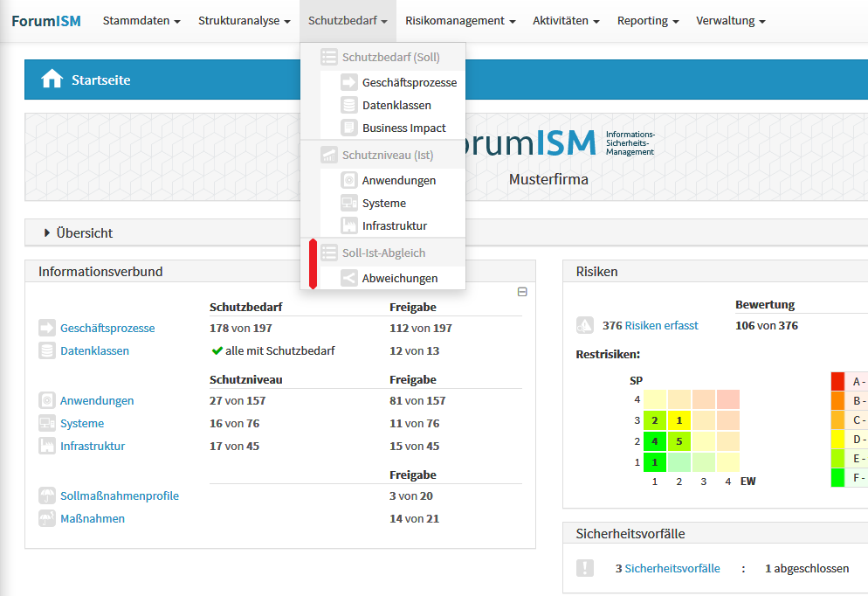Click the home icon beside Startseite

tap(52, 80)
